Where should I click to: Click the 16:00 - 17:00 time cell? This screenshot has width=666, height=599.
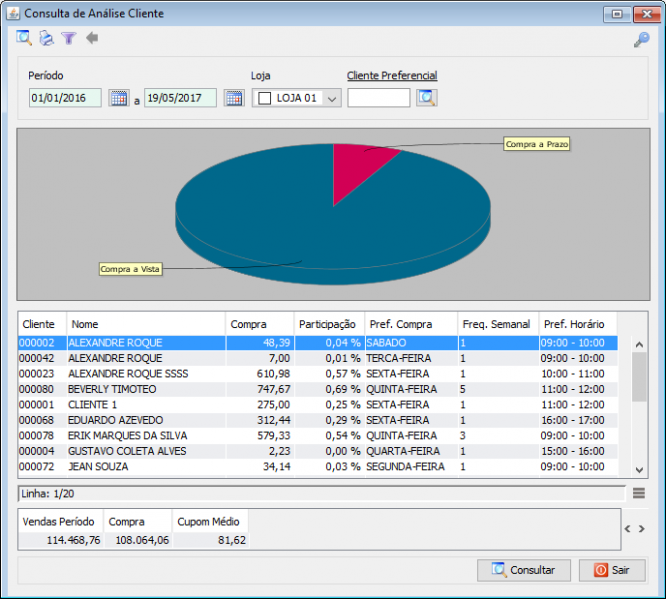click(x=578, y=420)
